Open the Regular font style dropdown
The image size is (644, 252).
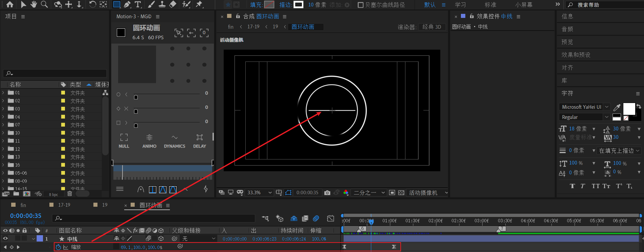click(584, 117)
